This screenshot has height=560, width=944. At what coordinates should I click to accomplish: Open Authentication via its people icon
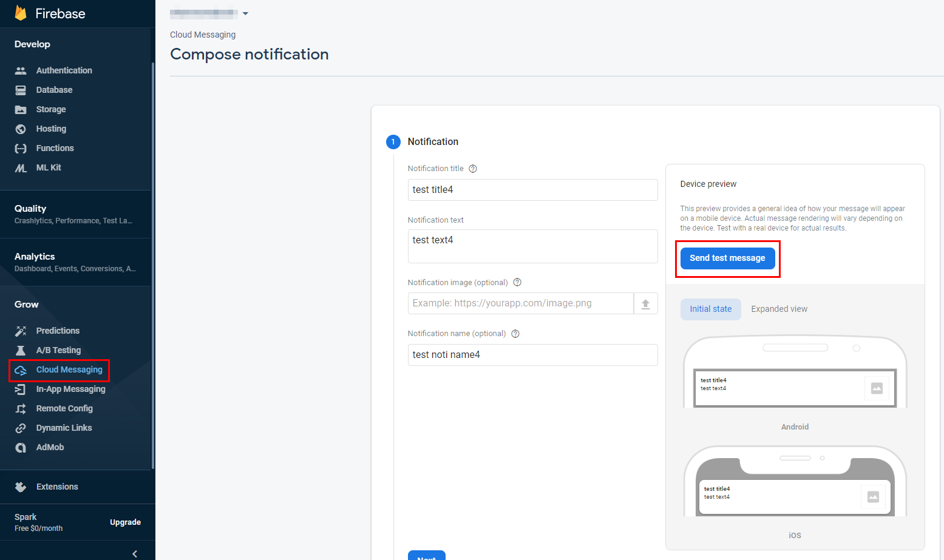tap(21, 70)
